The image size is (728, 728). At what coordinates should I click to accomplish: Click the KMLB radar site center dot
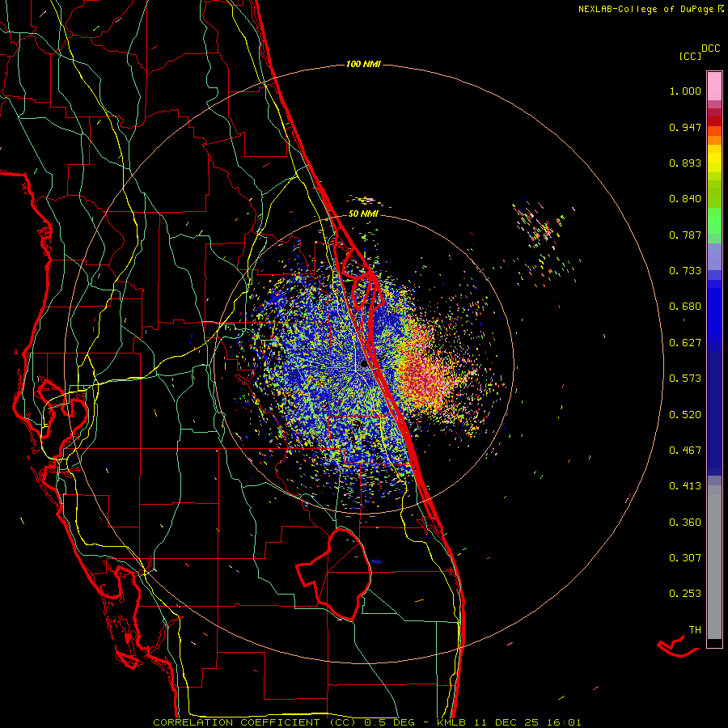(x=364, y=365)
